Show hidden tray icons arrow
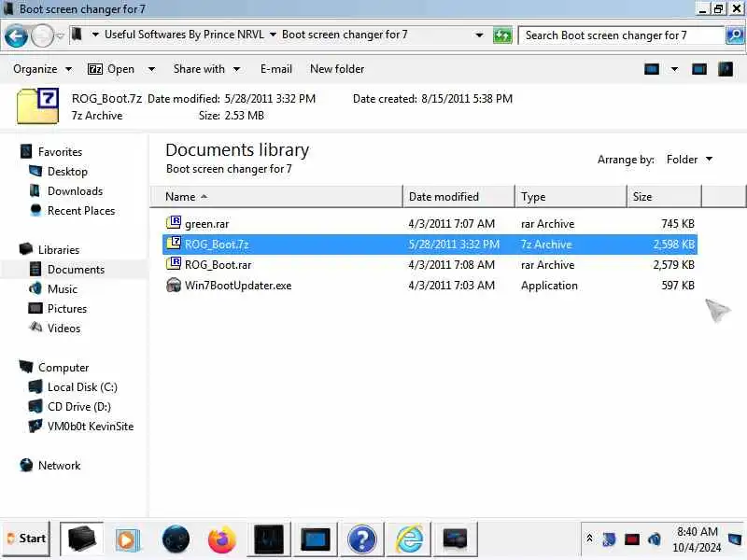Image resolution: width=747 pixels, height=560 pixels. [589, 539]
